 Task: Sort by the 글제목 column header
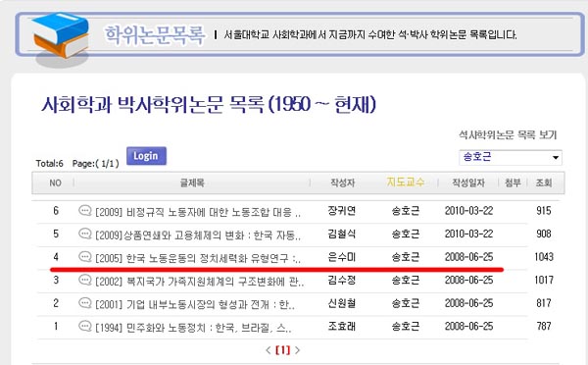(192, 182)
